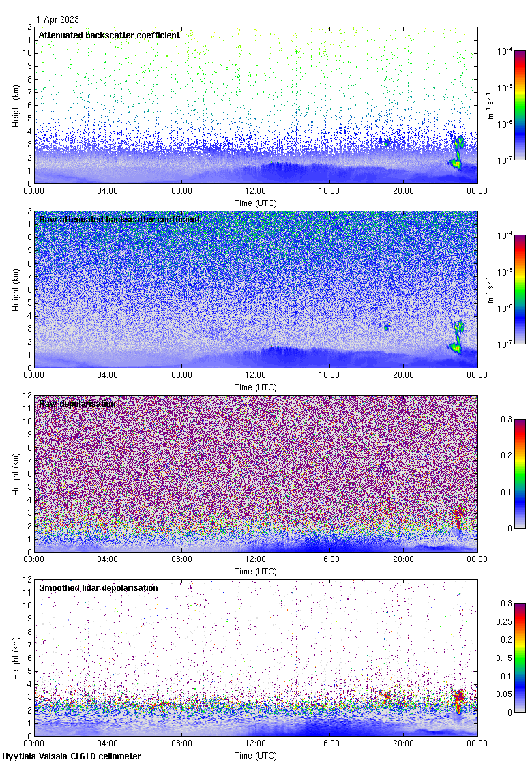Click the 'm-1 sr-1' unit label of the top colorbar
This screenshot has height=764, width=532.
[490, 106]
